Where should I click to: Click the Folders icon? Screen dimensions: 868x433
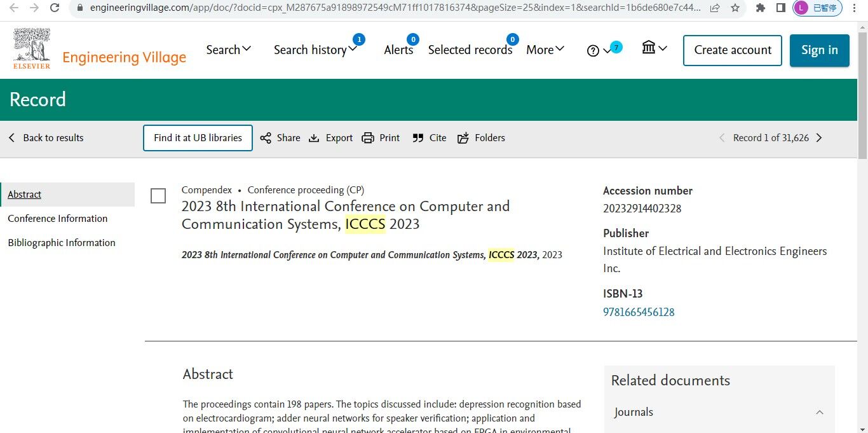tap(463, 138)
